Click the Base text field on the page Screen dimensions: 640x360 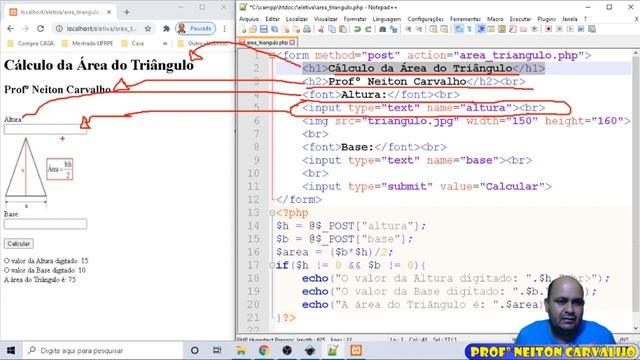pyautogui.click(x=45, y=224)
